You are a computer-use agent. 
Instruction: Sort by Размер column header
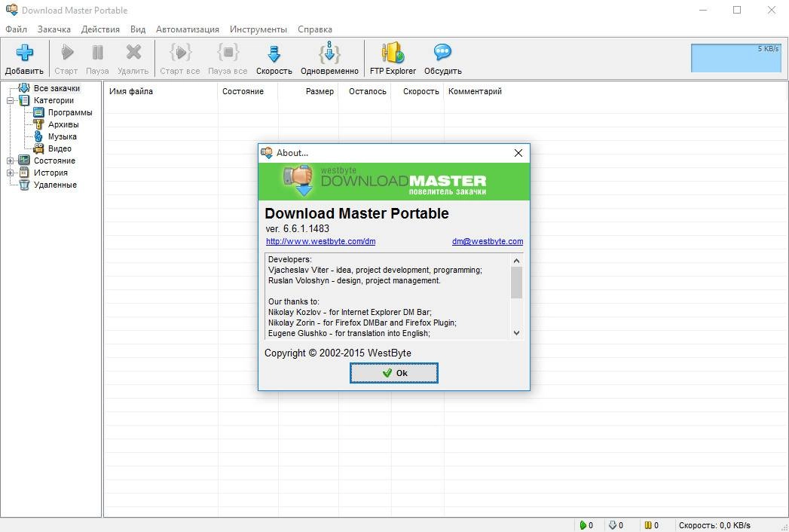[308, 91]
